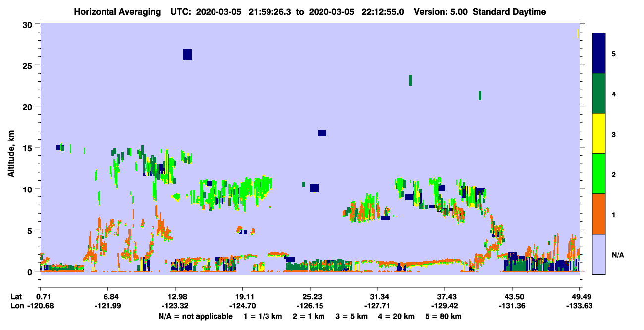The image size is (644, 330).
Task: Click the longitude value -120.68
Action: tap(41, 306)
